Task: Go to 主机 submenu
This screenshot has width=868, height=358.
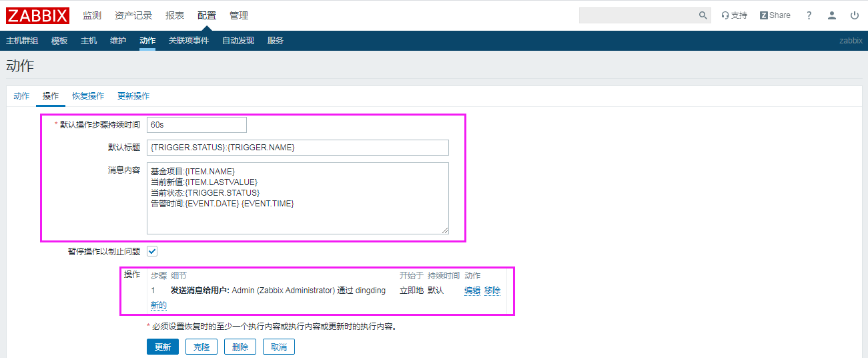Action: [x=89, y=41]
